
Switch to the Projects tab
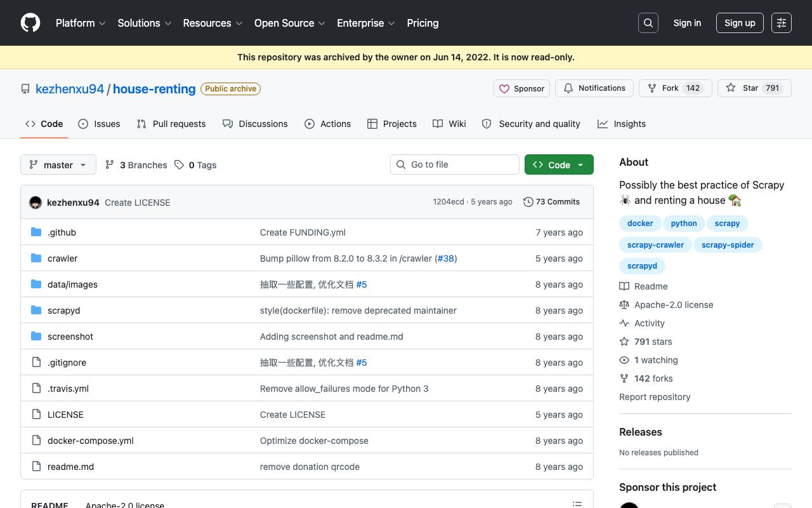[x=392, y=124]
